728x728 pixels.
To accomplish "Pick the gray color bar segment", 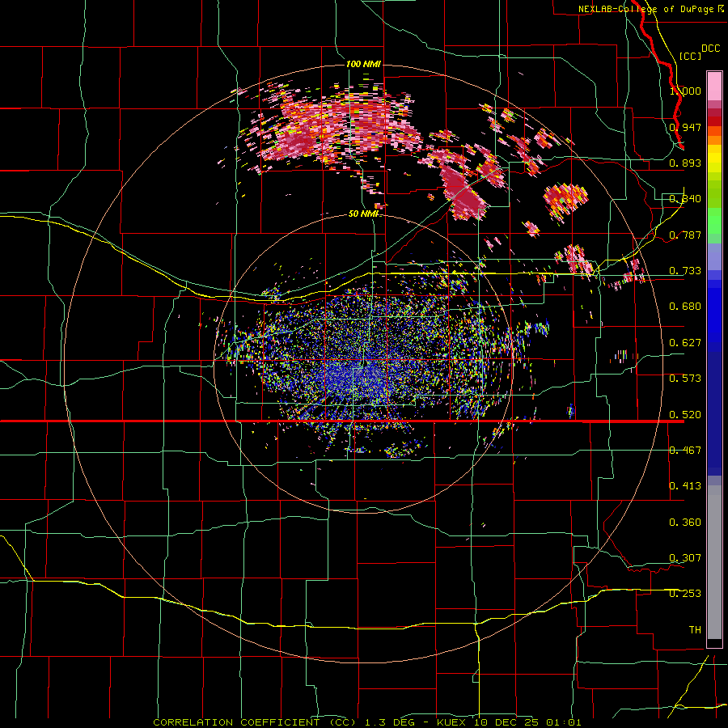I will click(714, 562).
